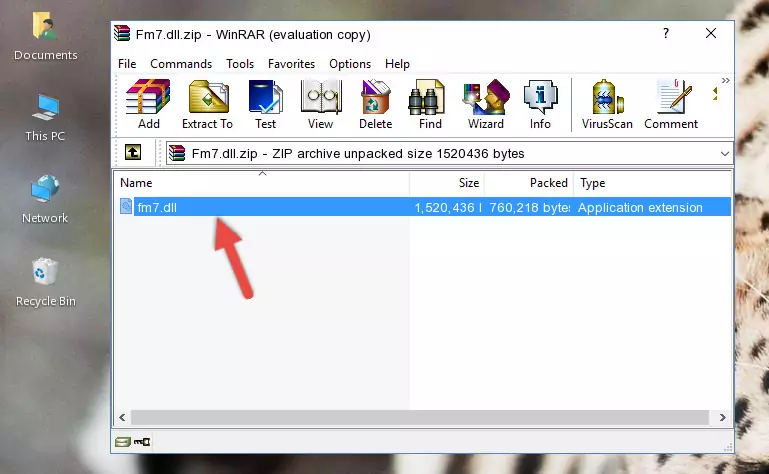
Task: Click the fm7.dll file icon
Action: (126, 207)
